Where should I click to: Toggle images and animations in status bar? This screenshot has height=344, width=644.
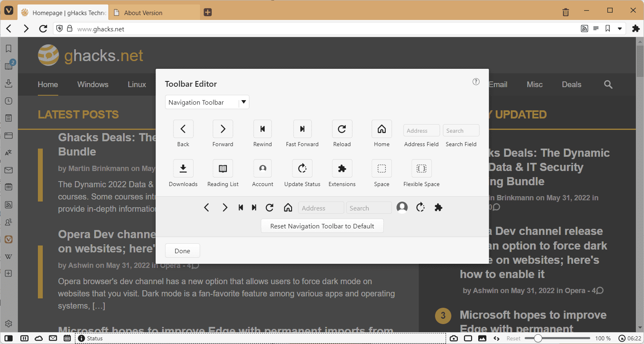click(482, 338)
